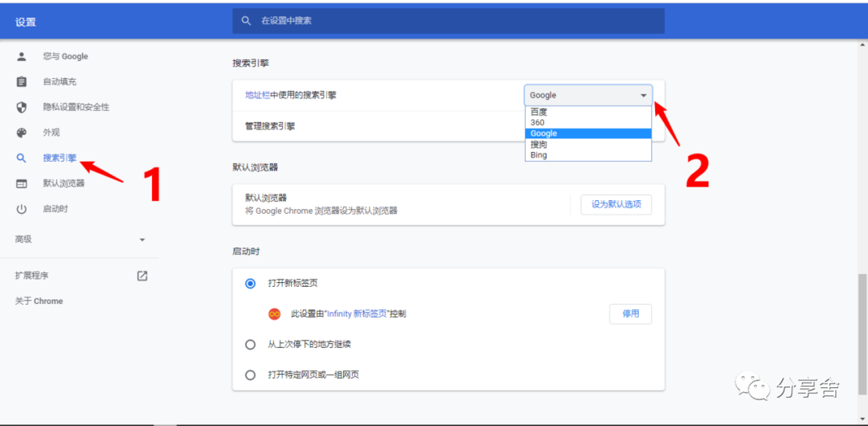Open 默认浏览器 sidebar item
The height and width of the screenshot is (426, 868).
[63, 183]
